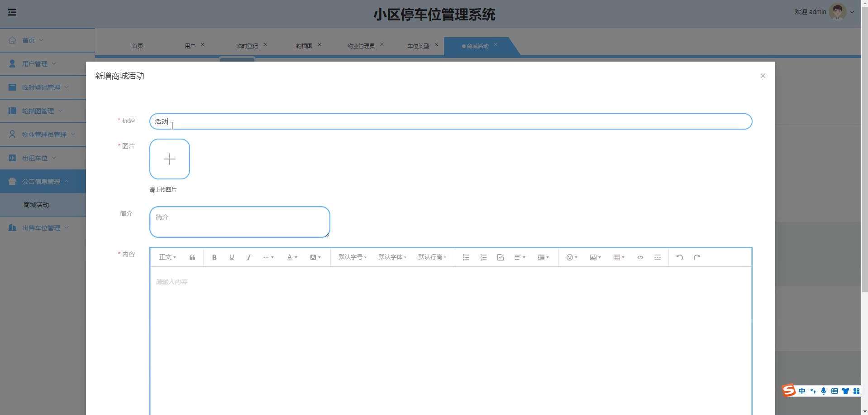This screenshot has height=415, width=868.
Task: Insert a numbered list
Action: tap(483, 257)
